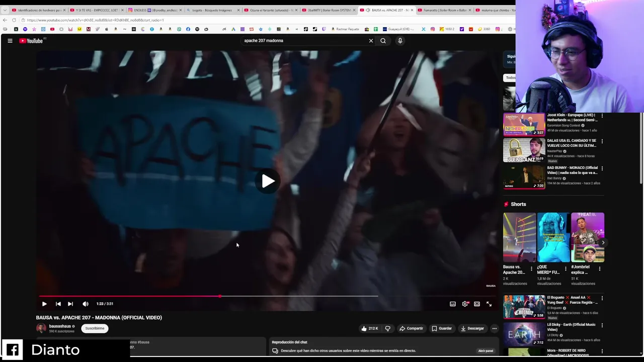Mute the video volume
Screen dimensions: 644x362
[x=86, y=304]
